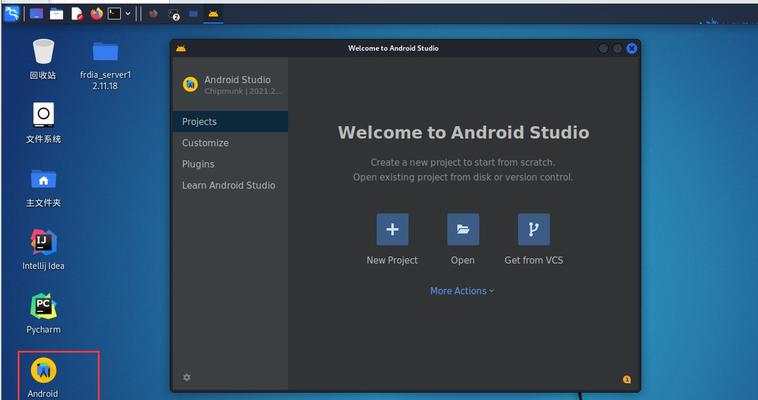The width and height of the screenshot is (758, 400).
Task: Open the Learn Android Studio tab
Action: click(x=230, y=185)
